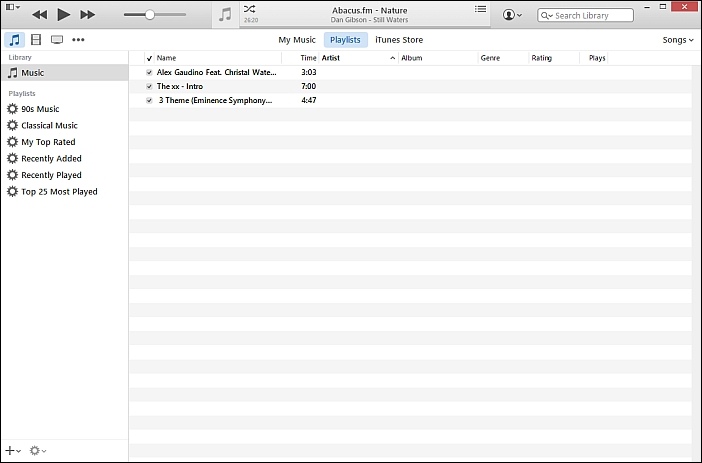Select Music in the Library sidebar
The image size is (702, 463).
coord(65,73)
